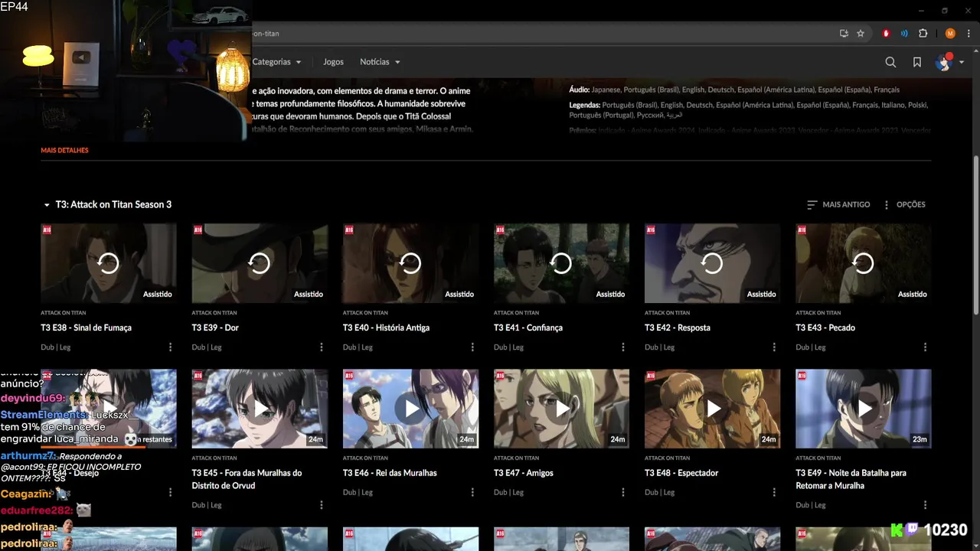This screenshot has height=551, width=980.
Task: Open more options for E49 Noite da Batalha
Action: (925, 505)
